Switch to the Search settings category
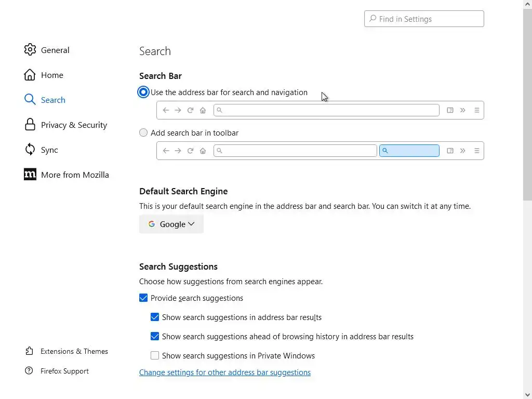Viewport: 532px width, 399px height. click(52, 100)
